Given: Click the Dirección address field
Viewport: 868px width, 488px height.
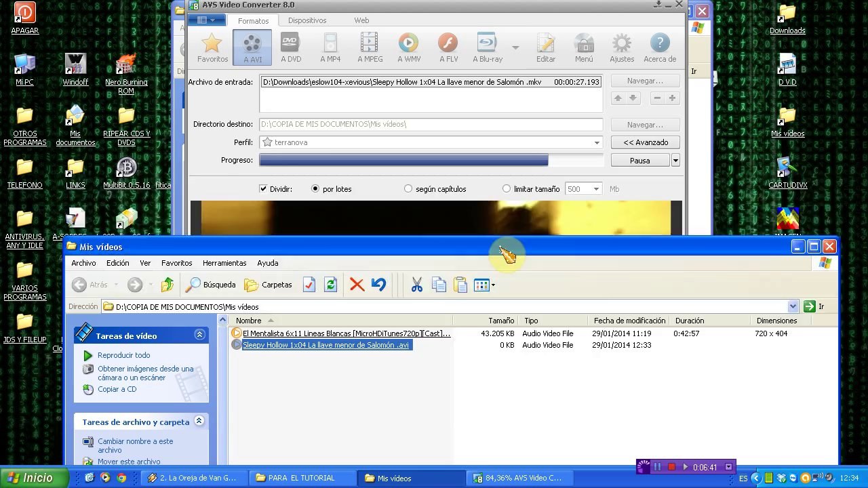Looking at the screenshot, I should pos(445,307).
